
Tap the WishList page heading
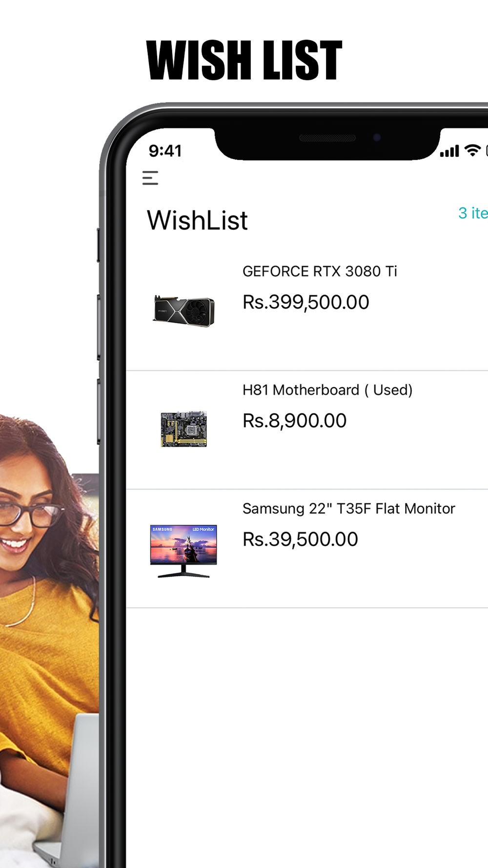[x=197, y=220]
